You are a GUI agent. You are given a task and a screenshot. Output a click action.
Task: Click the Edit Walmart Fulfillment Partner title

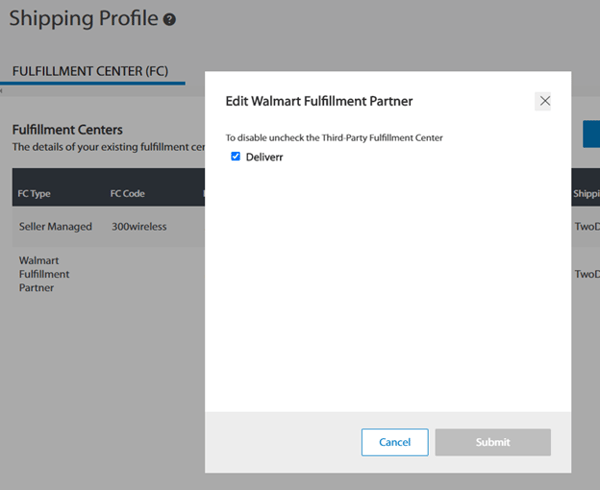(x=319, y=101)
